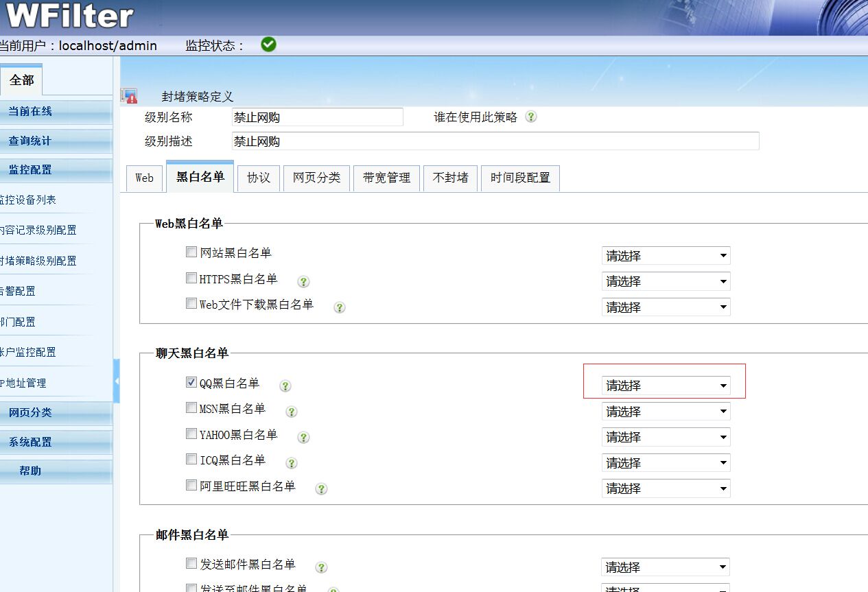Enable the 网站黑白名单 checkbox
The width and height of the screenshot is (868, 592).
point(191,252)
